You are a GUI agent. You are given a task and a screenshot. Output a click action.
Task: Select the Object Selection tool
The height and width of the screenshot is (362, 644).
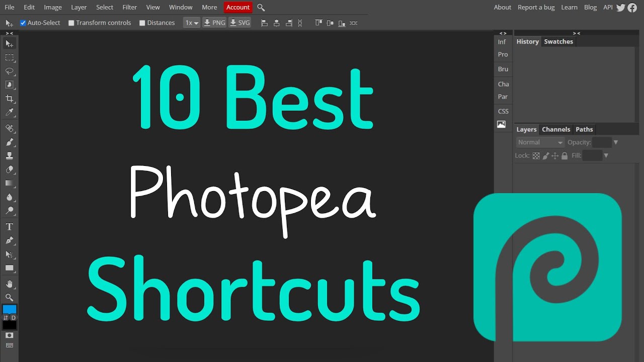tap(9, 84)
